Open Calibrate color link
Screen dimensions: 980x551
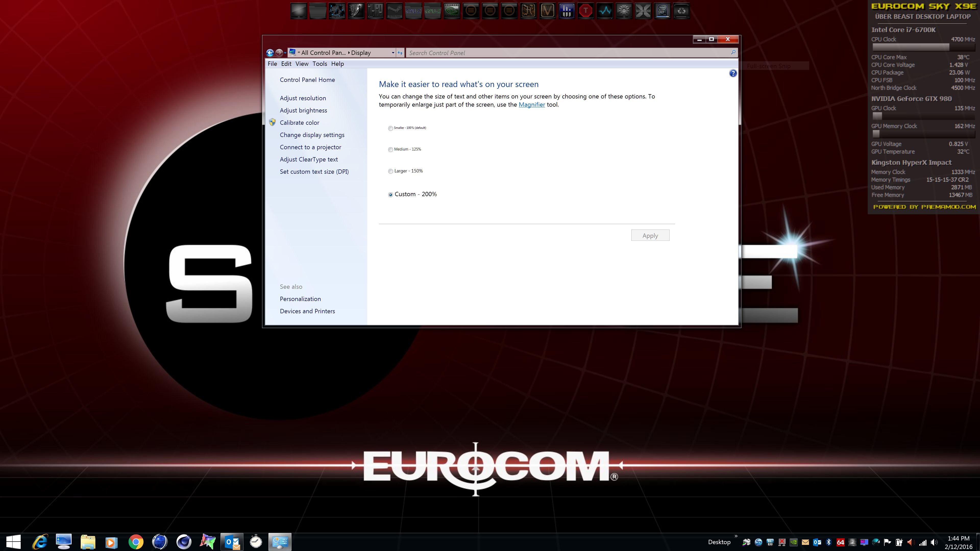click(299, 122)
